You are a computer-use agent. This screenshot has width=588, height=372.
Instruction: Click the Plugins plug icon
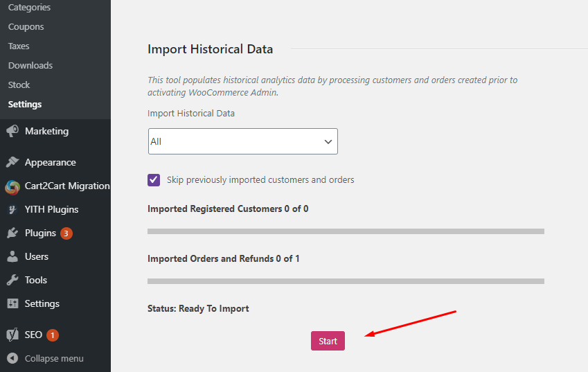[12, 233]
